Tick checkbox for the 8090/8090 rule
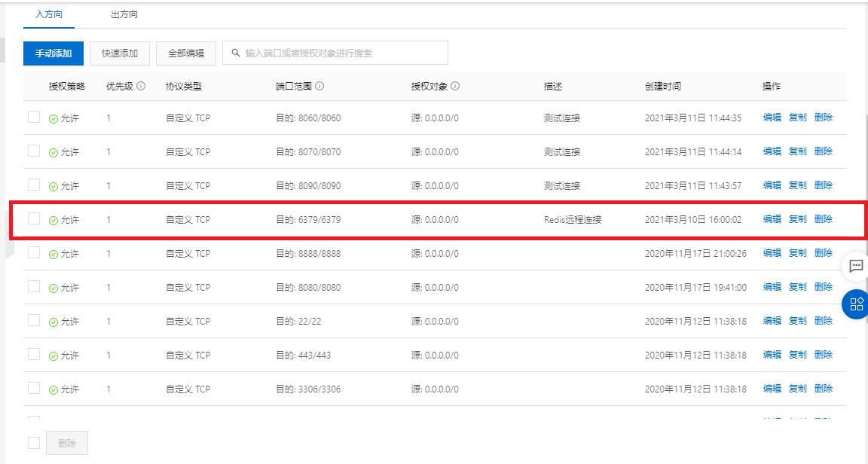Screen dimensions: 868x464 coord(34,185)
